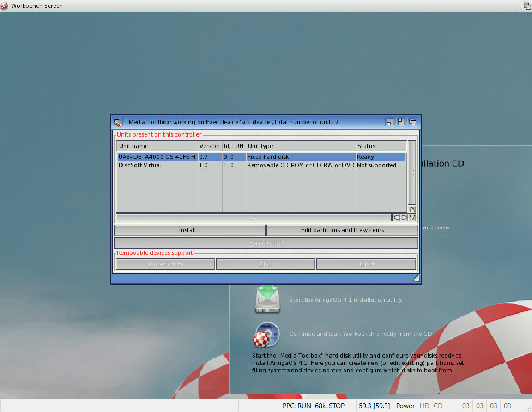Open the Install... dialog
Screen dimensions: 532x412
coord(190,230)
